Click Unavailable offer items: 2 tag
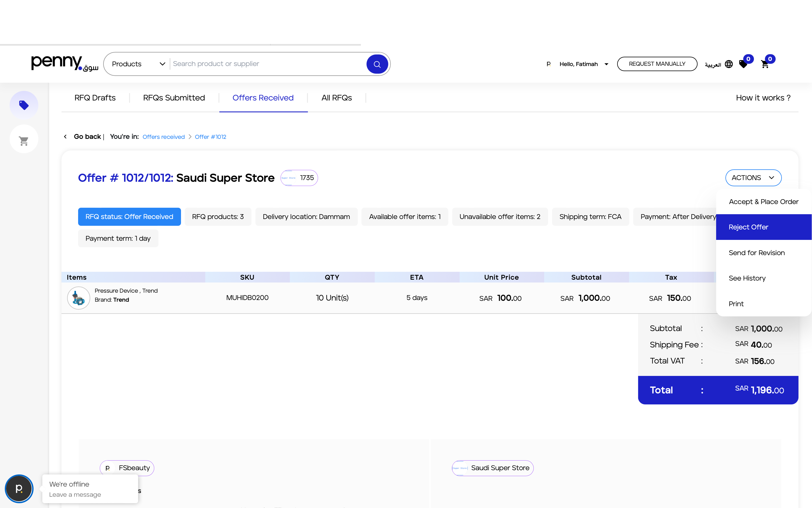812x508 pixels. pos(500,217)
